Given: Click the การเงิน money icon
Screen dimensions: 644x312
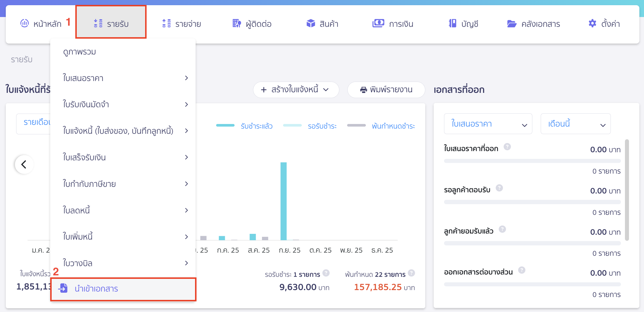Looking at the screenshot, I should click(x=378, y=23).
